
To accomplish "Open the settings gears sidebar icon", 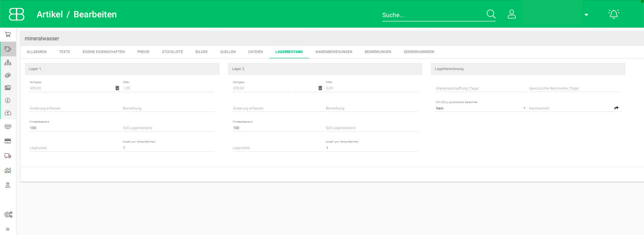I will tap(8, 214).
